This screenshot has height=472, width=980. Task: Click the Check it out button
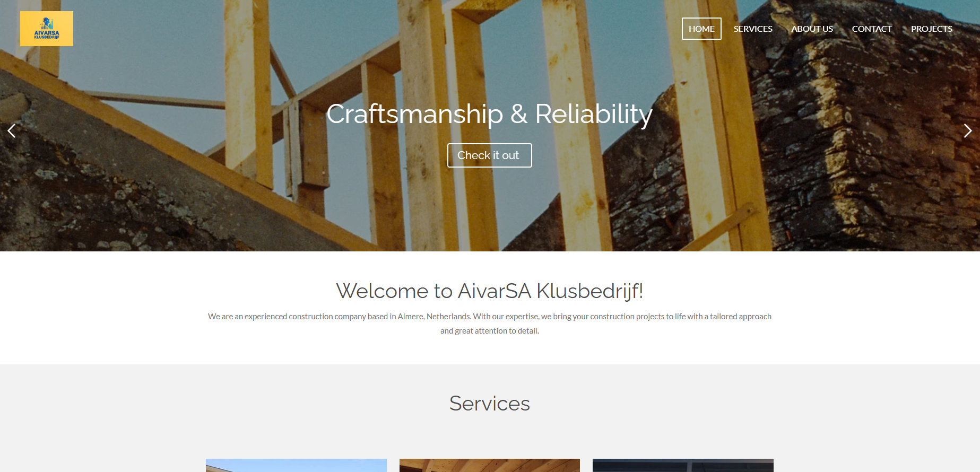489,155
